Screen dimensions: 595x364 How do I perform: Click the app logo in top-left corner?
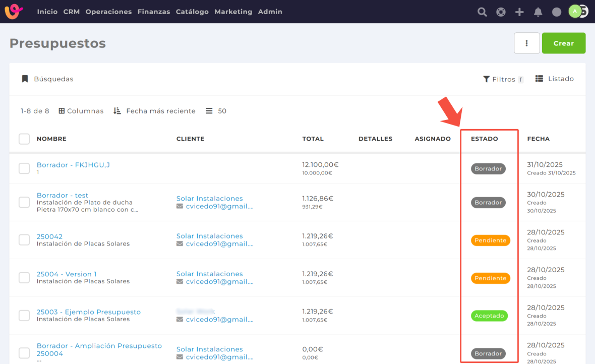pos(14,12)
